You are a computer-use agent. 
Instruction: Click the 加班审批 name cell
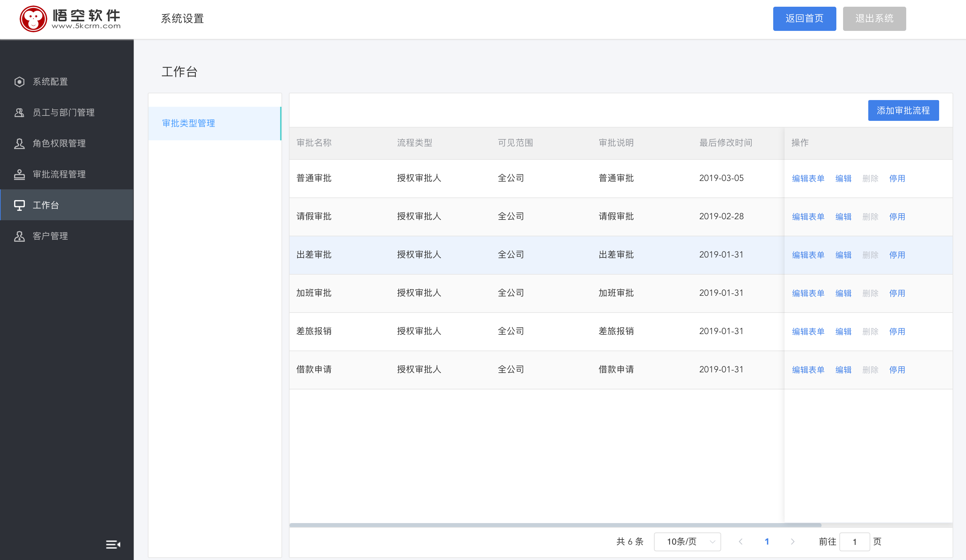click(314, 293)
